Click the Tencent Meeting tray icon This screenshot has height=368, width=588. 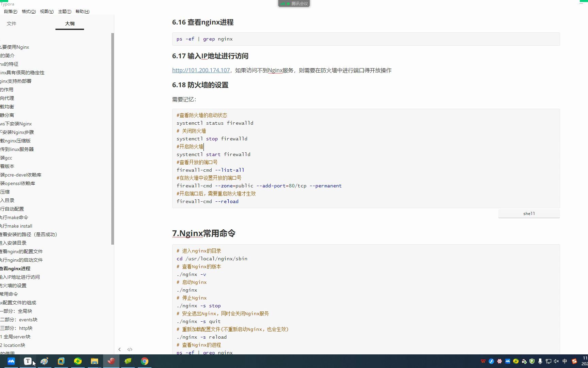coord(508,361)
